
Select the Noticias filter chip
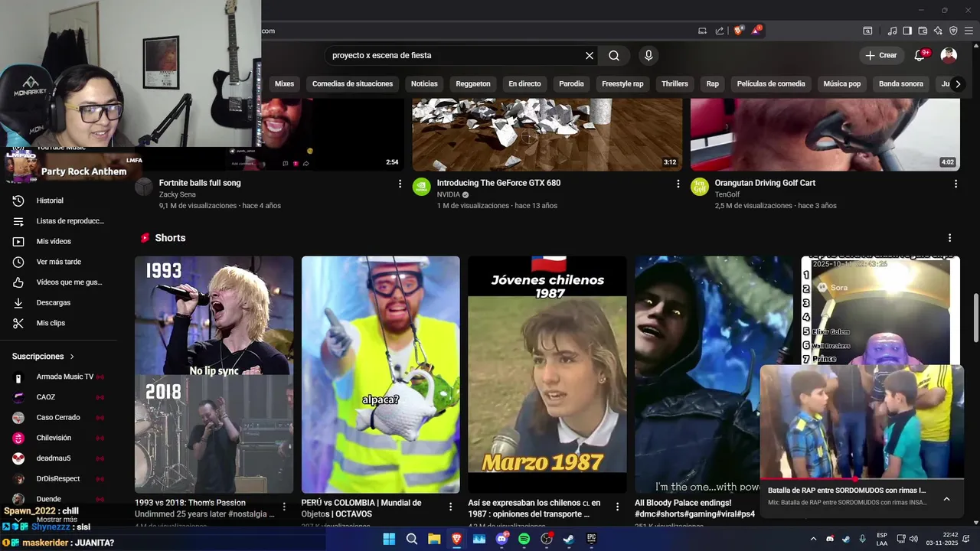point(424,83)
